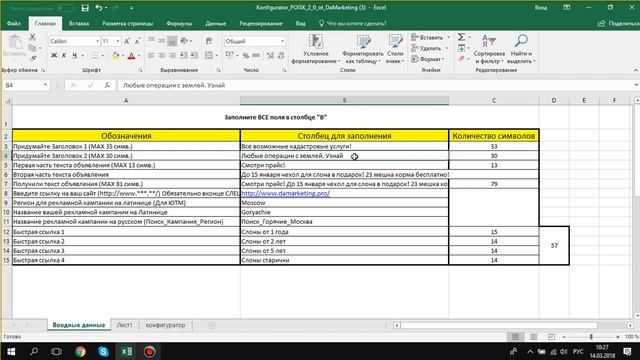
Task: Open the Файл menu
Action: pyautogui.click(x=14, y=24)
